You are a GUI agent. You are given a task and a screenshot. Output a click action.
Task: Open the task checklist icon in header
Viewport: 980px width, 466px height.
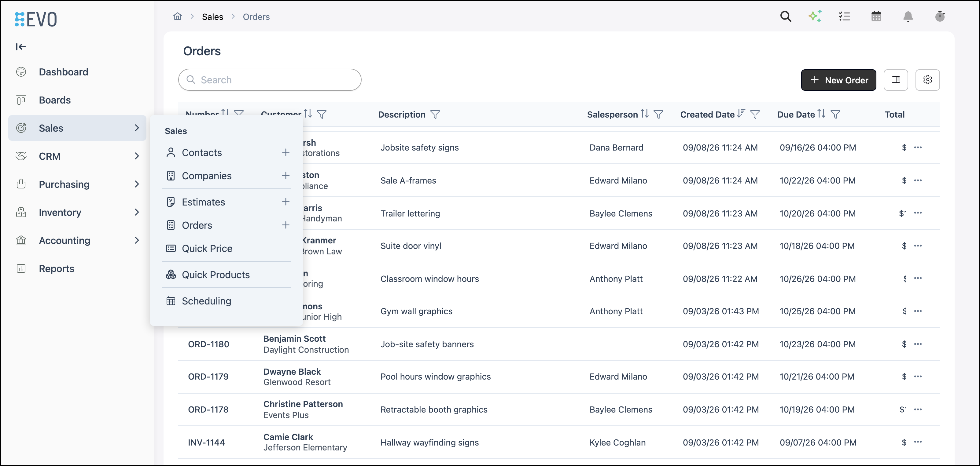[x=845, y=16]
